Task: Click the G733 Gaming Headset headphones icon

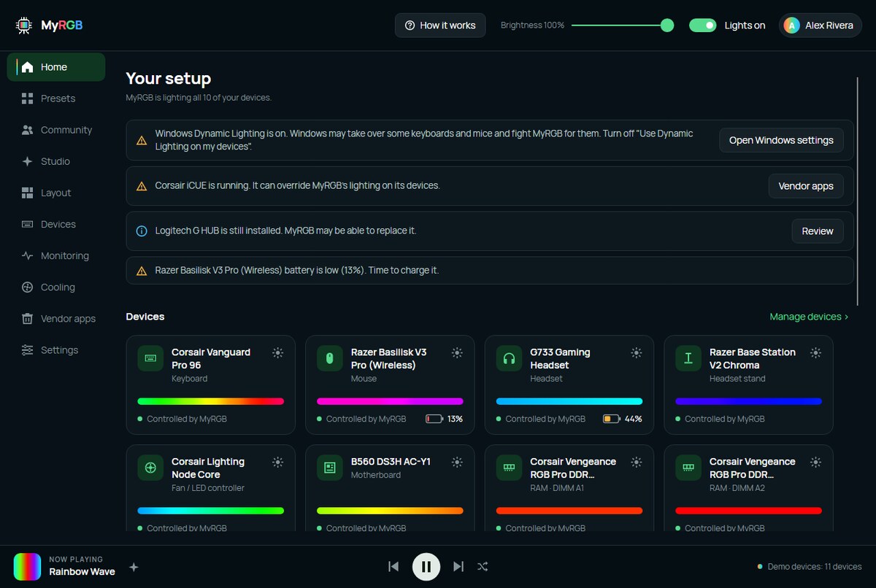Action: click(x=509, y=358)
